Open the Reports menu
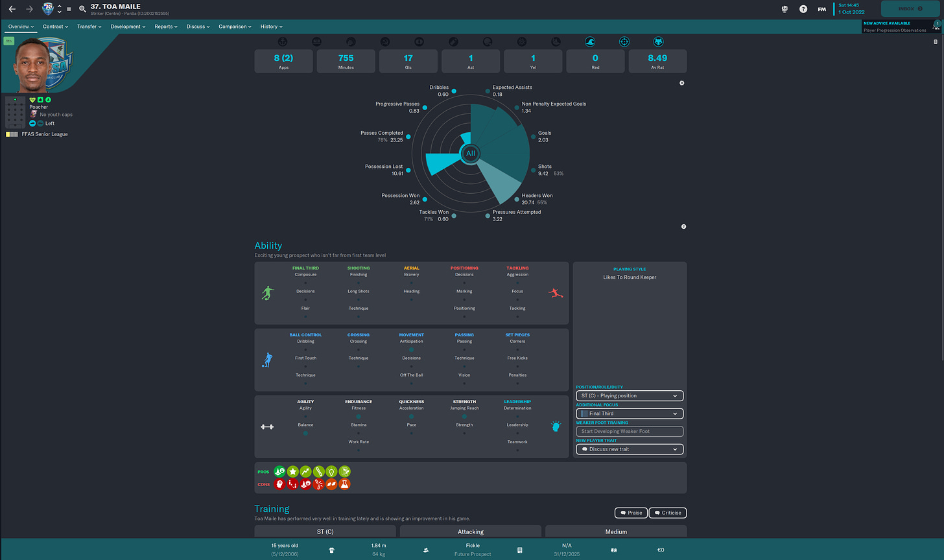This screenshot has width=944, height=560. tap(166, 27)
